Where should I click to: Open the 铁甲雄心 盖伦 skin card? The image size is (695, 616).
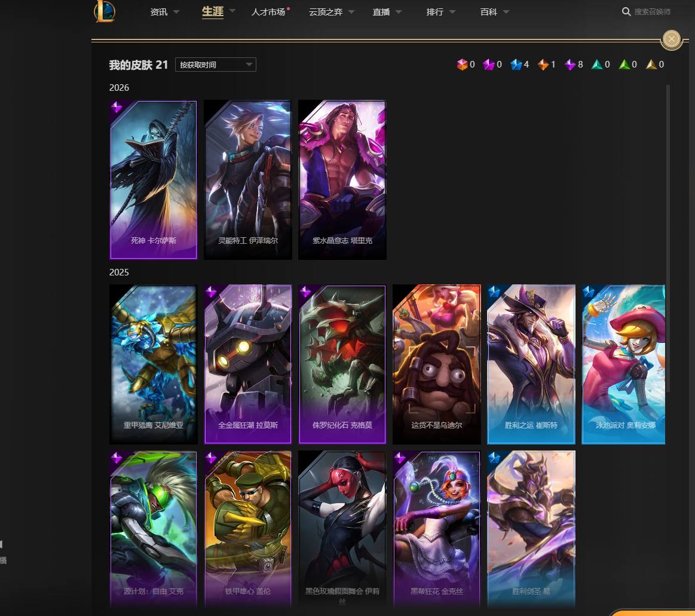248,529
